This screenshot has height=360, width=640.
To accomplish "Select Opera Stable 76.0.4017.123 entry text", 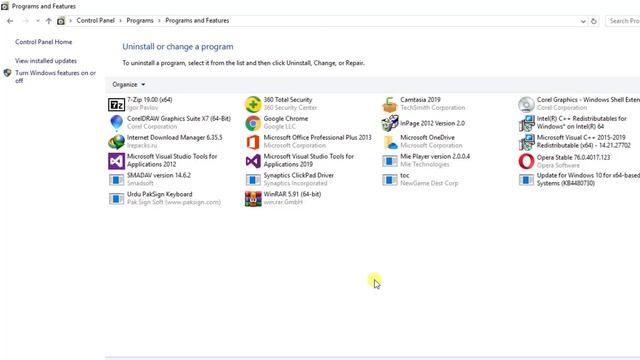I will 573,157.
